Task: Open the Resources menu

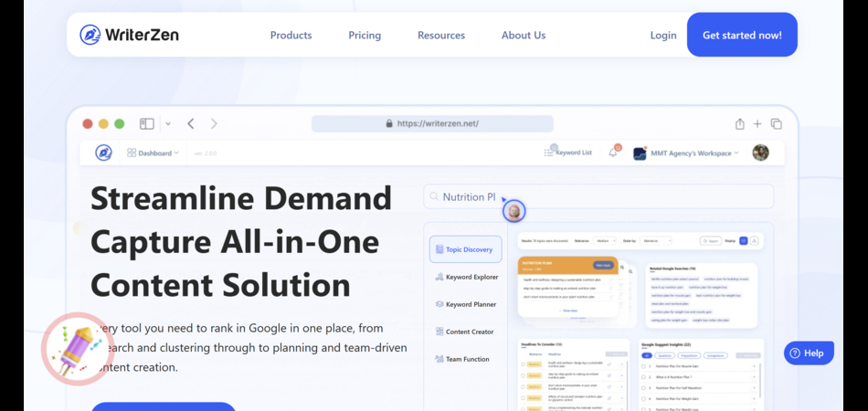Action: (x=441, y=35)
